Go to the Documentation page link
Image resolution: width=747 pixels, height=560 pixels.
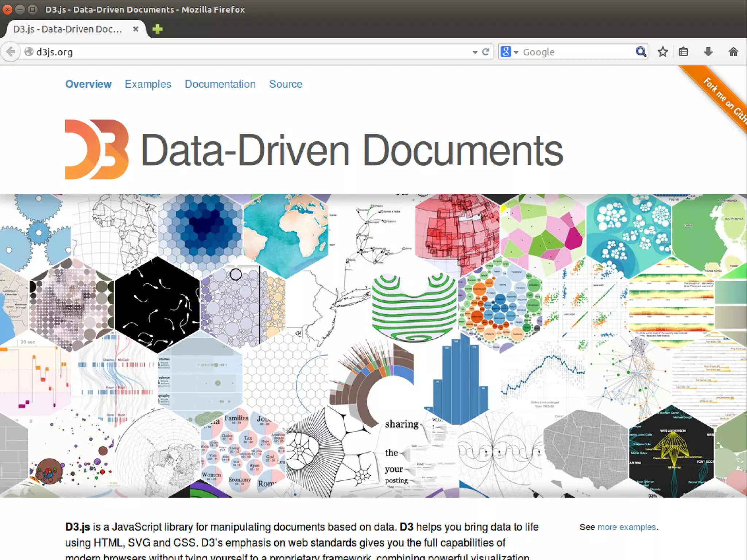(220, 84)
